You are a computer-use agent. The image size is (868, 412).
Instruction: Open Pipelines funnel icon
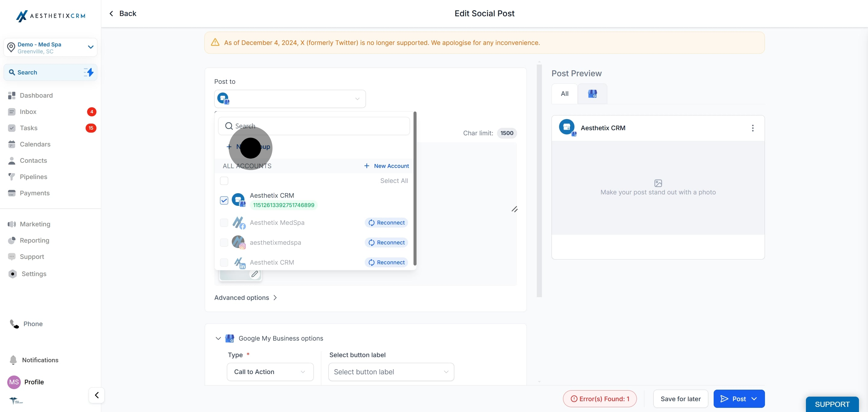point(11,177)
